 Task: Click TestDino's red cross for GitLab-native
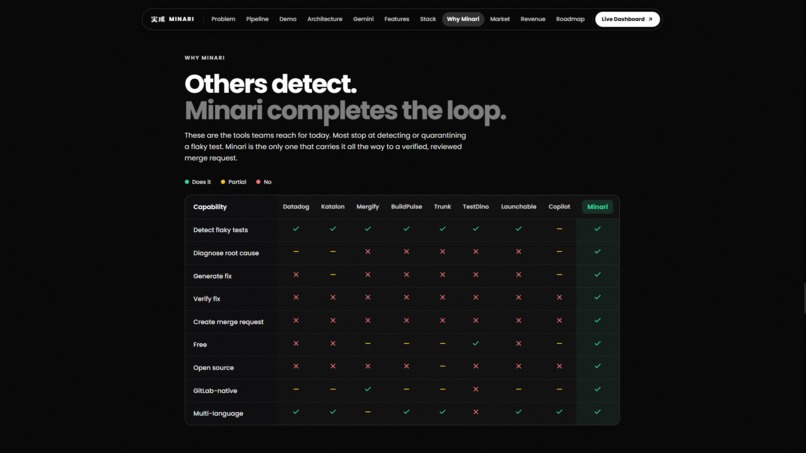click(x=475, y=389)
